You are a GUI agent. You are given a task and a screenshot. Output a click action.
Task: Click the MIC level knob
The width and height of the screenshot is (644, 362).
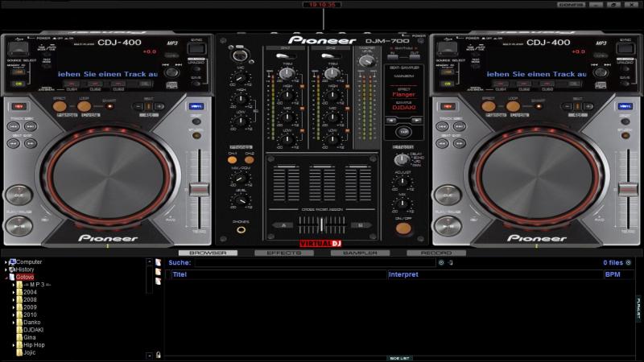click(x=240, y=77)
